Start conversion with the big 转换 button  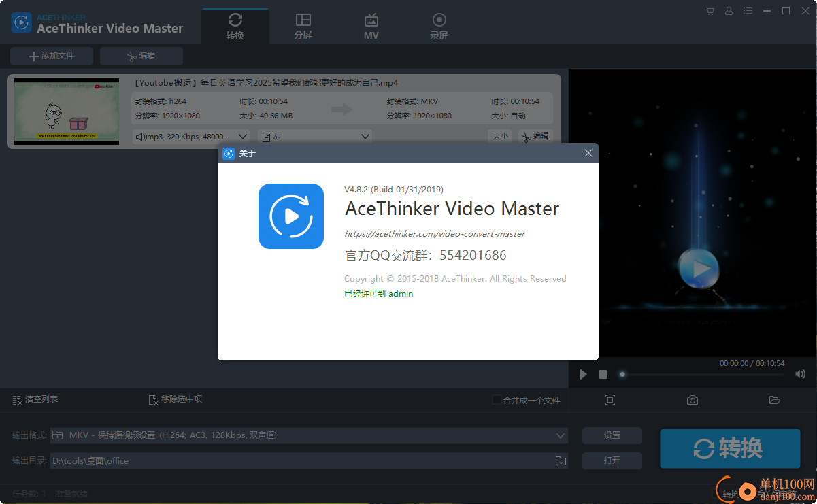[x=730, y=448]
